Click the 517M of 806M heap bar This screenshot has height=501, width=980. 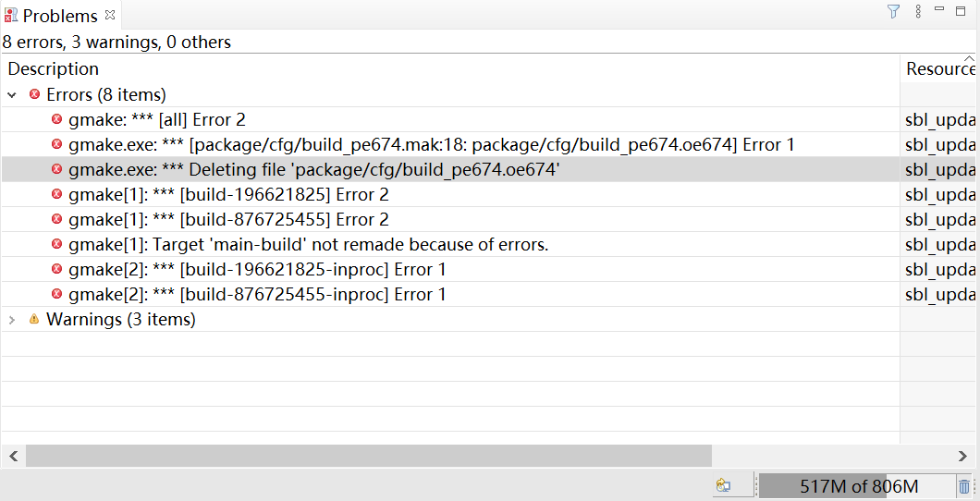tap(858, 486)
